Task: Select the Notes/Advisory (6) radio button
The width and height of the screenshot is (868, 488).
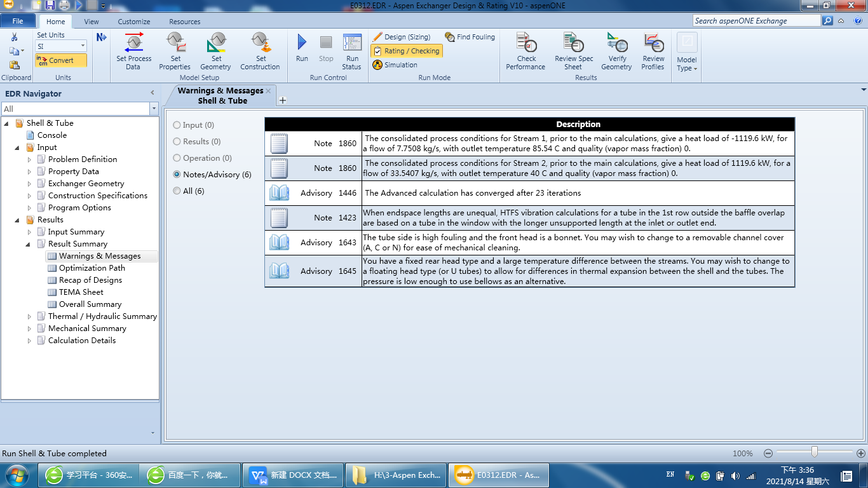Action: 177,175
